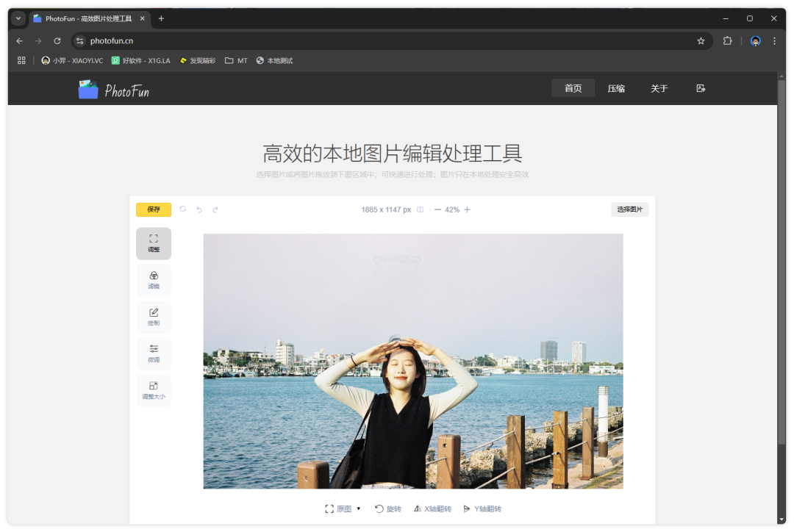Select the 调整 (adjust) crop tool

click(154, 243)
